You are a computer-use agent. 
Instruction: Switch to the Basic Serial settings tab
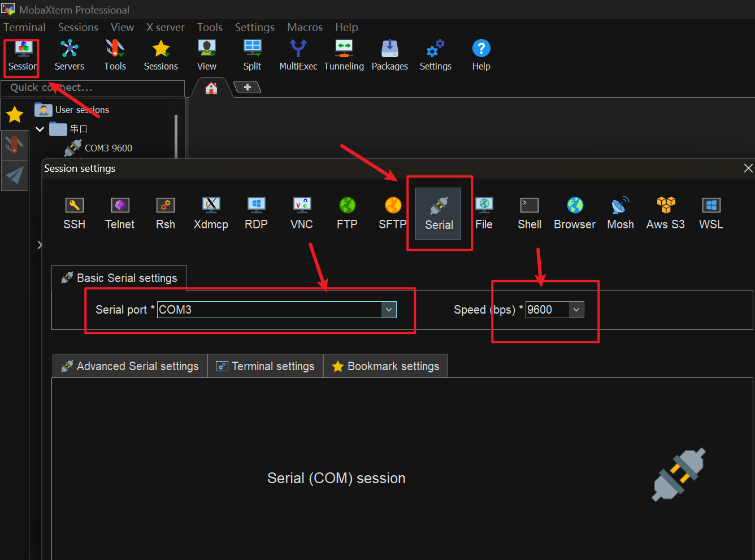[119, 278]
